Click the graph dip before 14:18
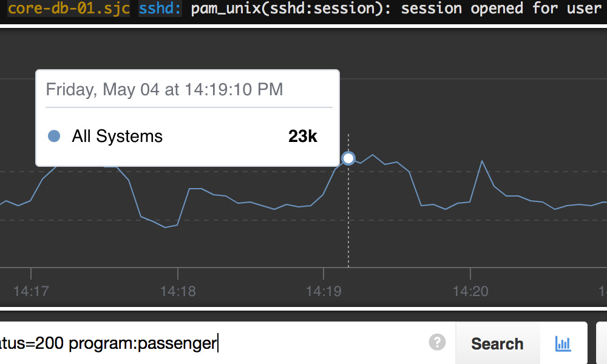This screenshot has width=607, height=364. 165,227
